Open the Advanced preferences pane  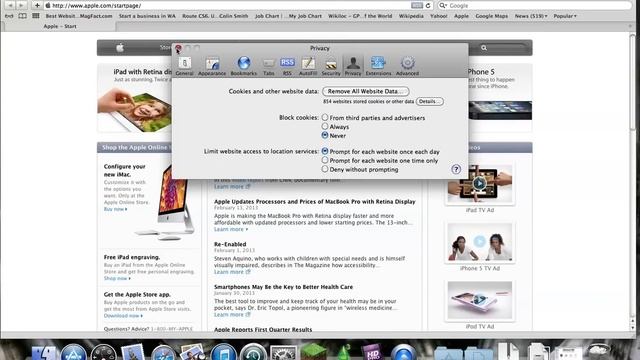tap(407, 66)
